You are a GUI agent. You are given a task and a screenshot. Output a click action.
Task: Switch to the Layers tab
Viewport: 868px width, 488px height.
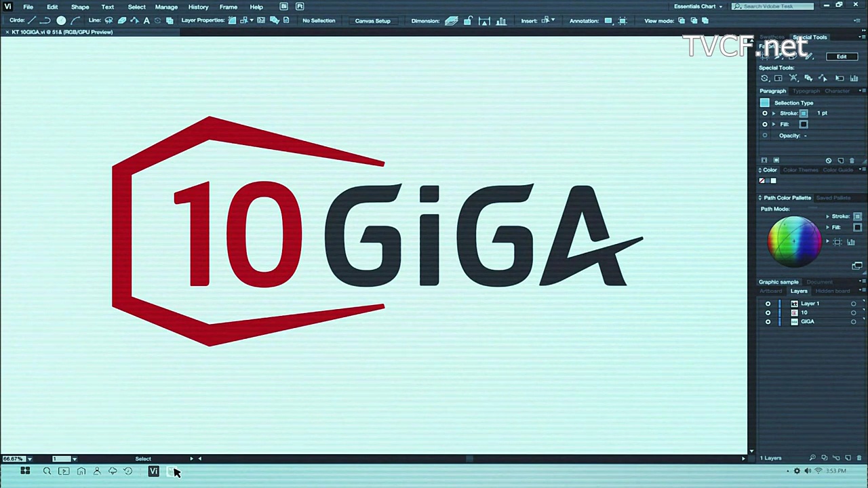[799, 291]
